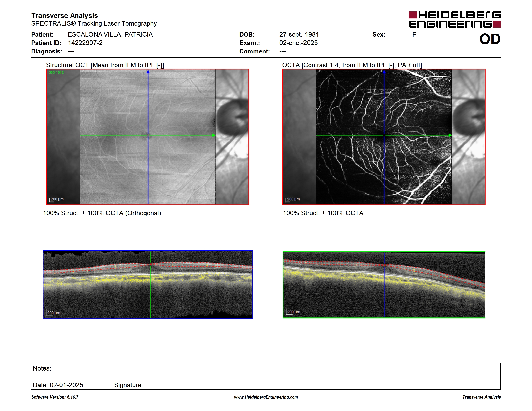Screen dimensions: 532x411
Task: Click the OCTA angiography en-face image
Action: coord(384,137)
